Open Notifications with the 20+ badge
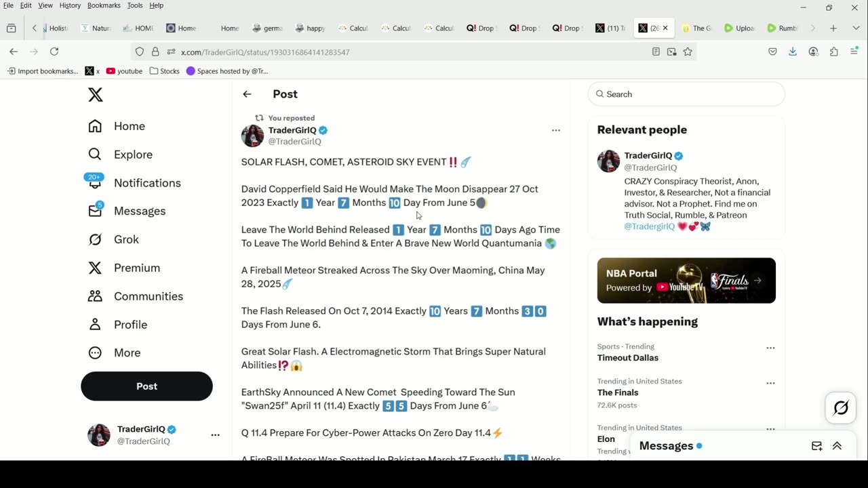Viewport: 868px width, 488px height. coord(134,183)
